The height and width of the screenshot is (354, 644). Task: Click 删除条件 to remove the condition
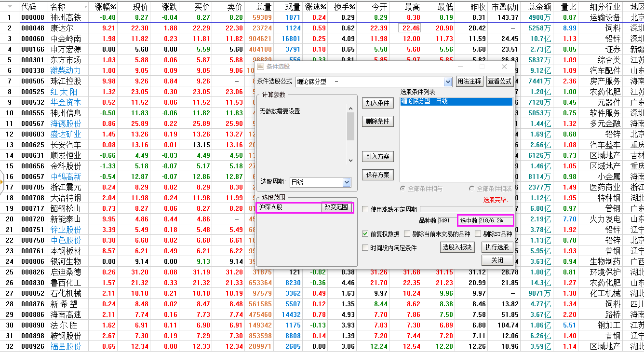tap(377, 122)
